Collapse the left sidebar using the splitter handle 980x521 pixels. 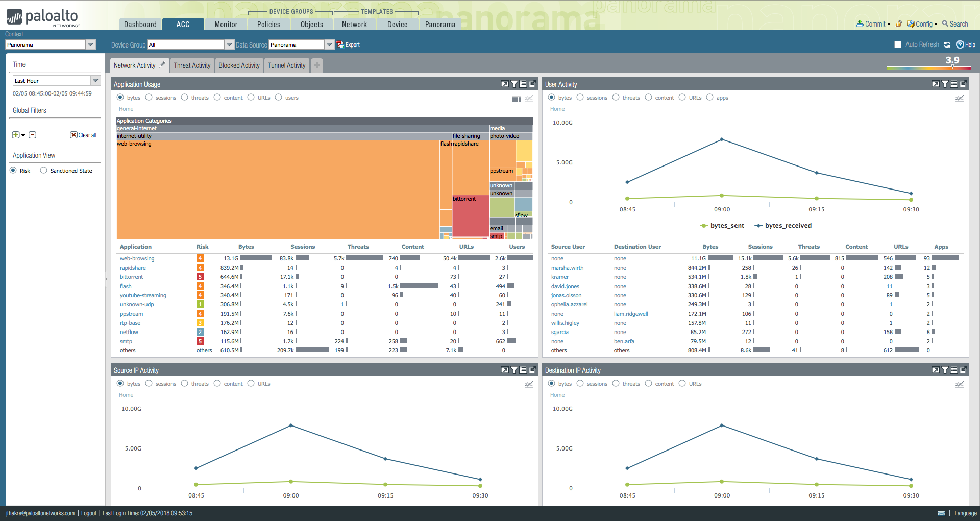point(106,279)
